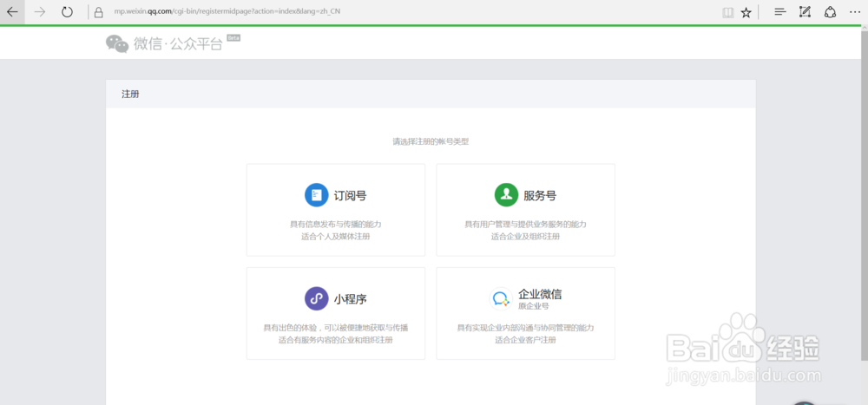Click 适合企业客户注册 description
This screenshot has width=868, height=405.
click(x=525, y=340)
